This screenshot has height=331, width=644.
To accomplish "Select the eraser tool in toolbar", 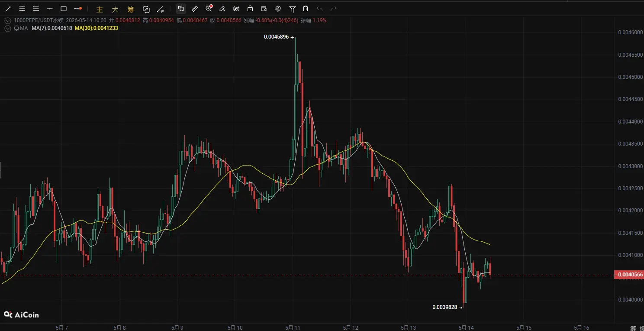I will coord(222,9).
